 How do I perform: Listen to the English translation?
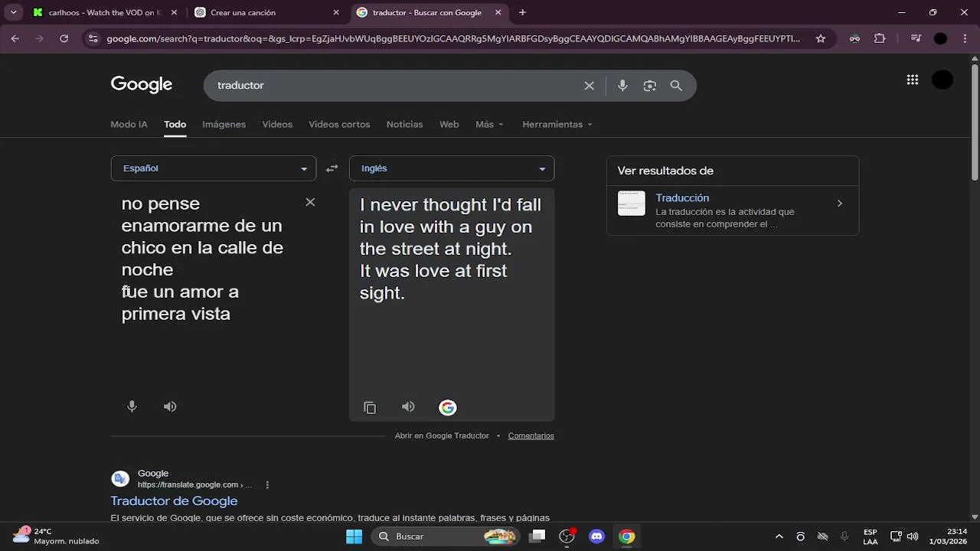click(408, 407)
